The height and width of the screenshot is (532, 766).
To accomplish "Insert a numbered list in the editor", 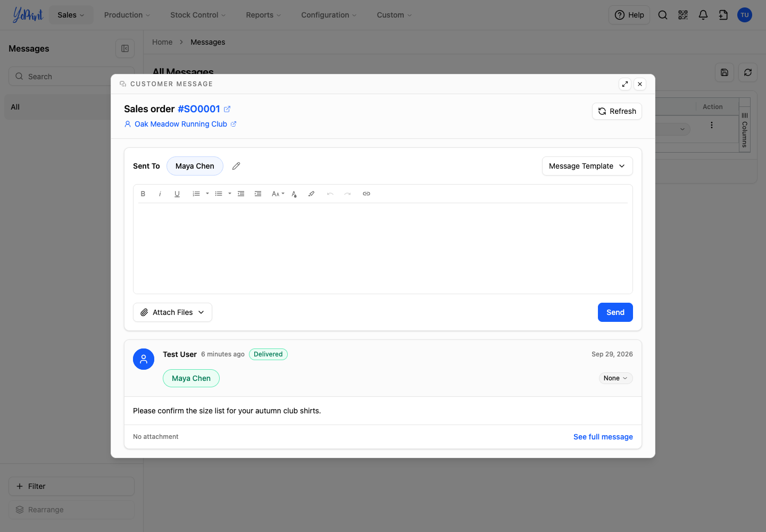I will [196, 194].
